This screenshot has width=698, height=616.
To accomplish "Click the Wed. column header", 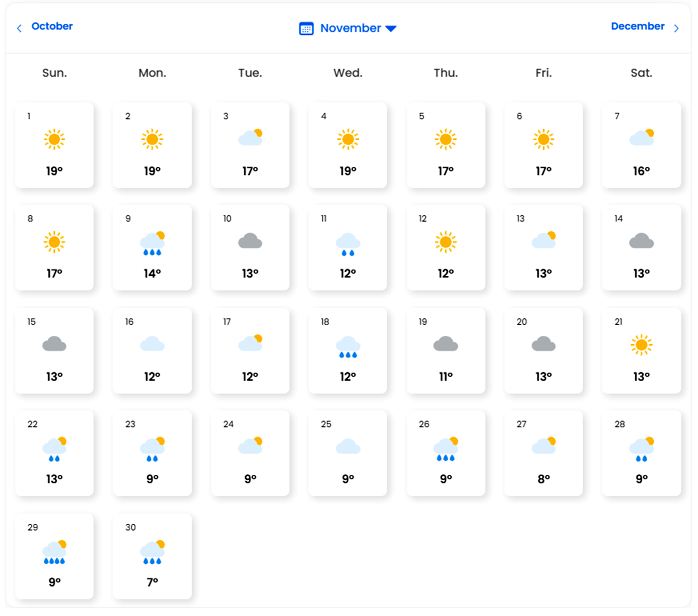I will point(348,73).
